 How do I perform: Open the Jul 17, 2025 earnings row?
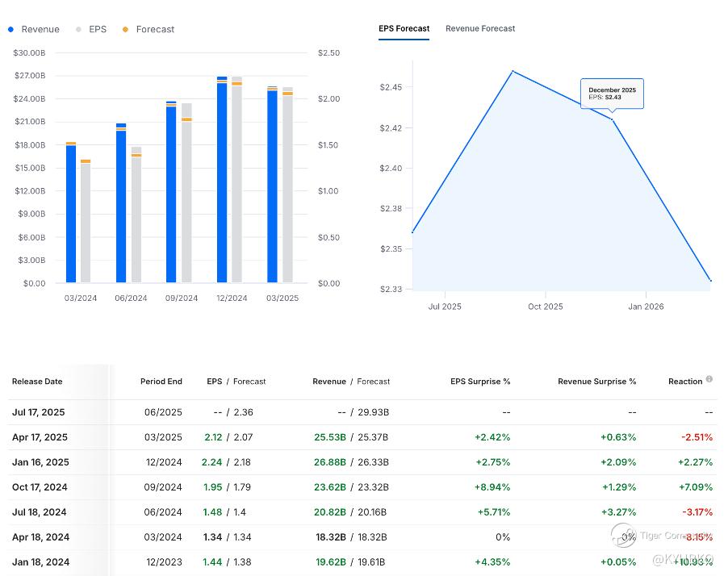tap(40, 412)
